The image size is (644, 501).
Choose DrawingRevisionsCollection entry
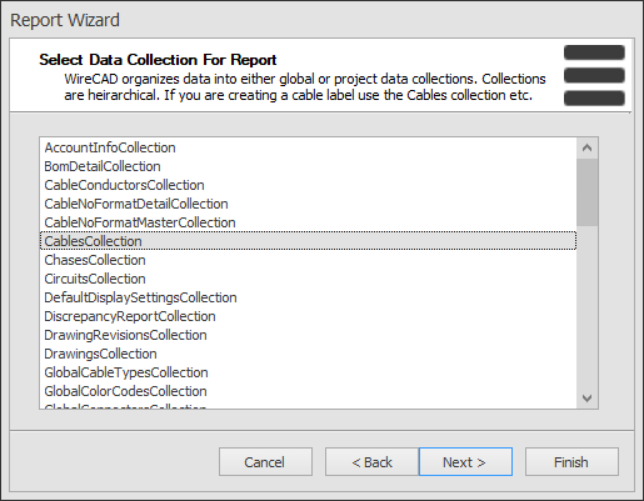coord(125,335)
